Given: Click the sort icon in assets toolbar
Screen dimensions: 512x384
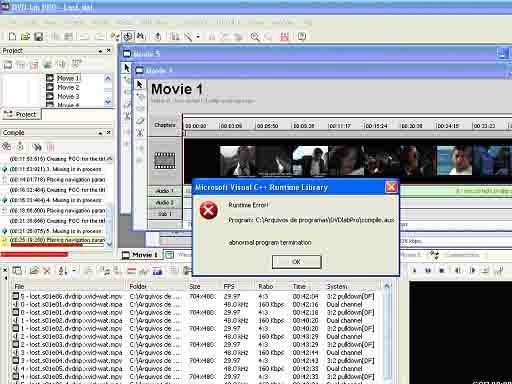Looking at the screenshot, I should point(63,271).
